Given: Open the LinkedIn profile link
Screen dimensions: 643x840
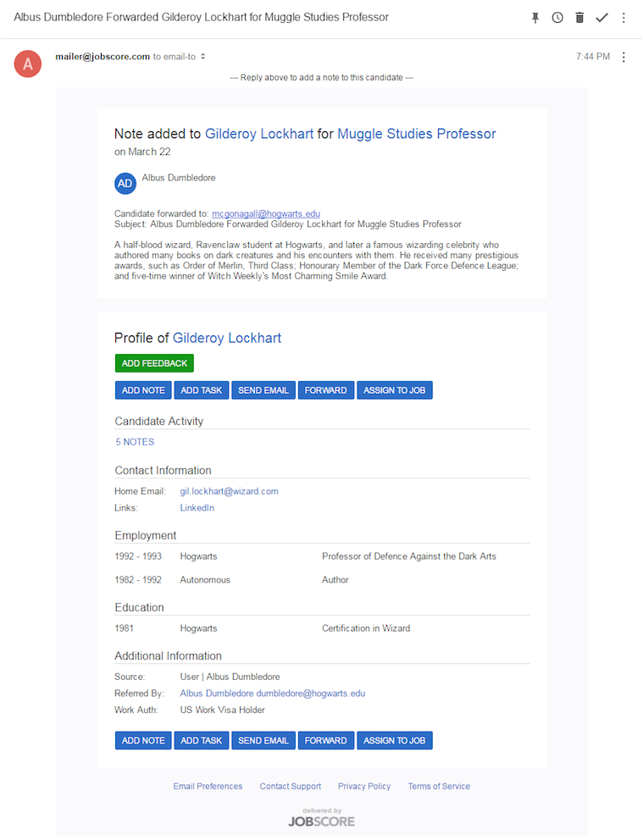Looking at the screenshot, I should click(x=197, y=508).
